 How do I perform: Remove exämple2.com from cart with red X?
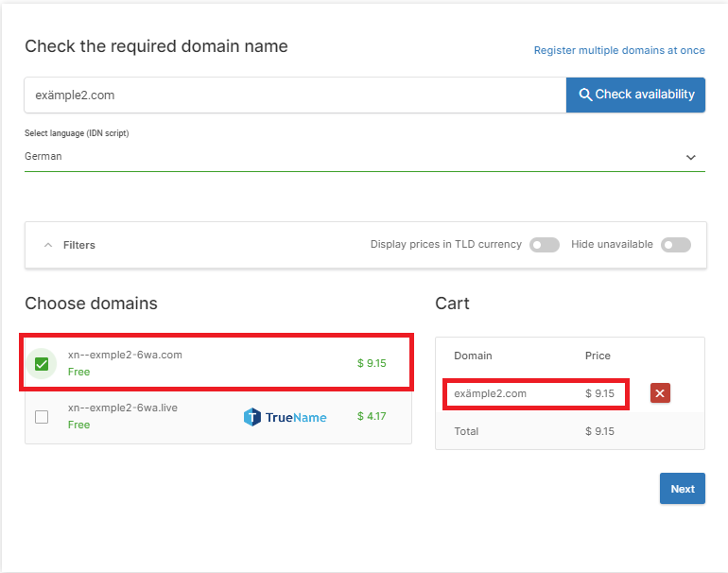660,393
